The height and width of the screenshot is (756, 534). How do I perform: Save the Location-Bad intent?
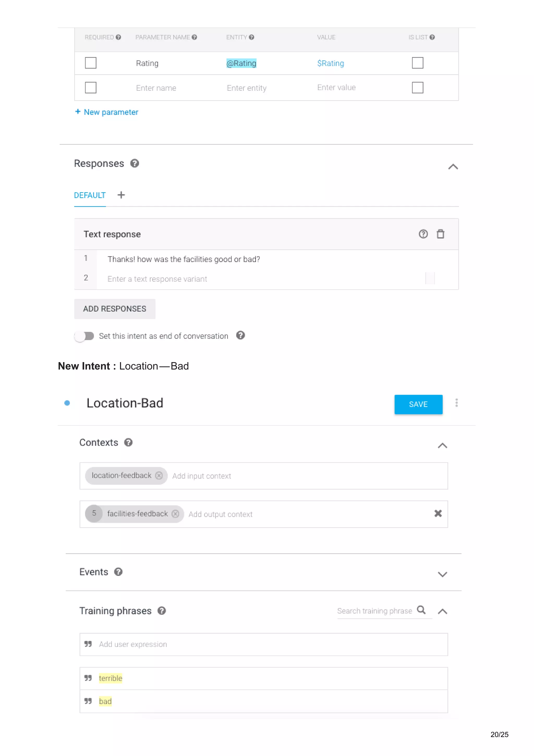418,404
